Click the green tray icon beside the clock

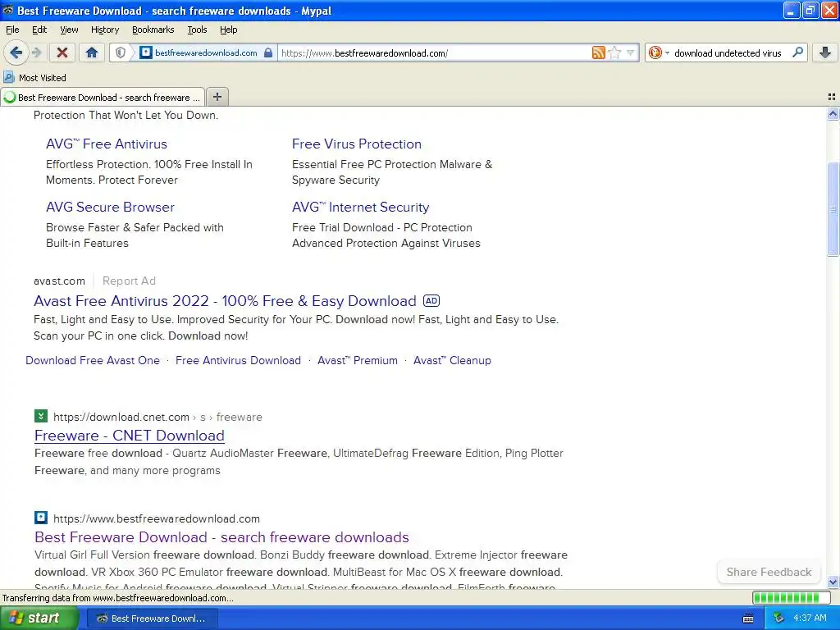coord(779,619)
